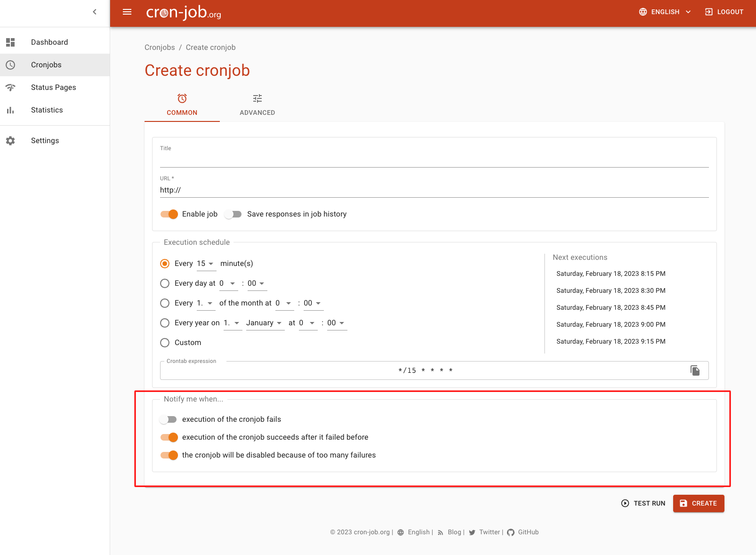The height and width of the screenshot is (555, 756).
Task: Click the play icon beside Test Run
Action: click(625, 503)
